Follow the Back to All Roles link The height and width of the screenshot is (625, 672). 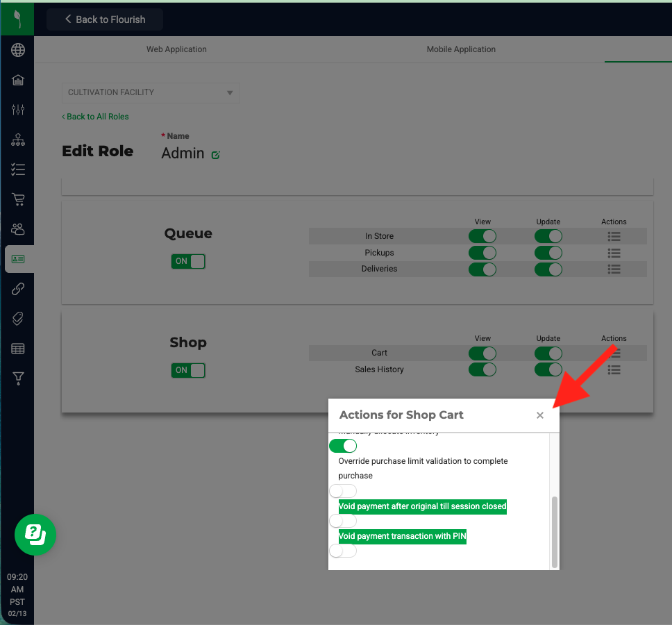point(95,117)
